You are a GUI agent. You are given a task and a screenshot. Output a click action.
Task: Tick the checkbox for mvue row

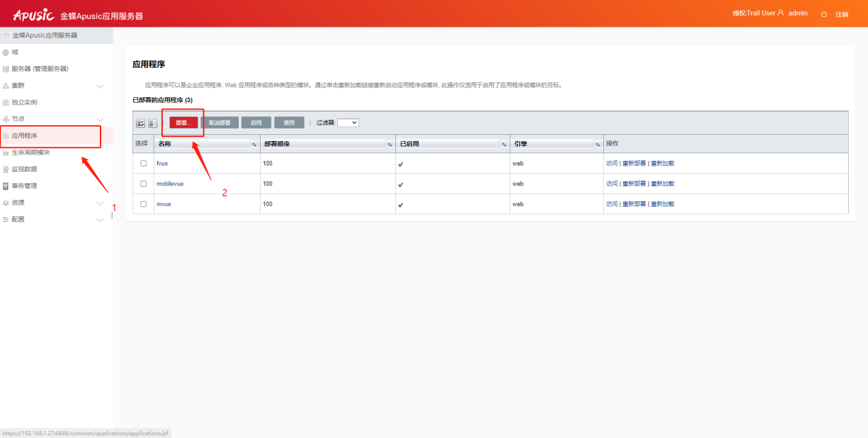click(x=144, y=205)
